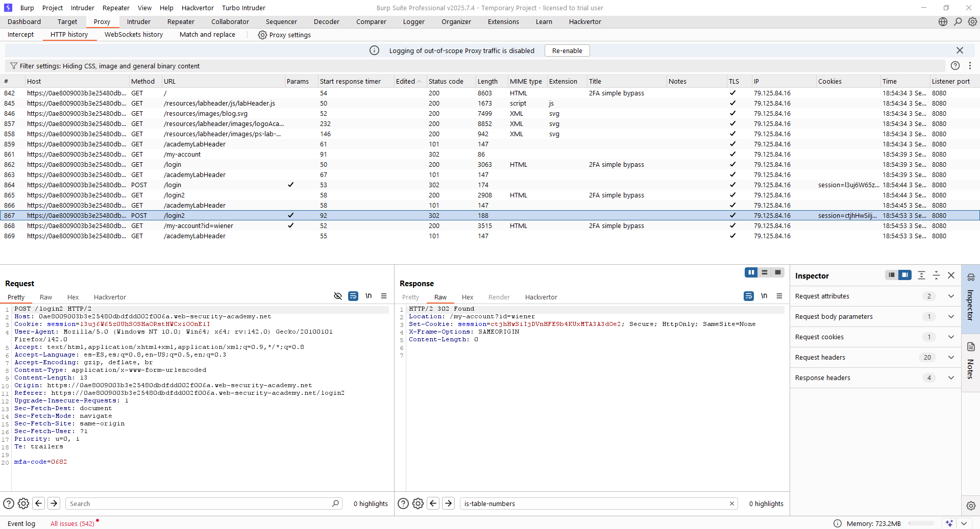
Task: Open the bottom status bar chevron dropdown
Action: [964, 523]
